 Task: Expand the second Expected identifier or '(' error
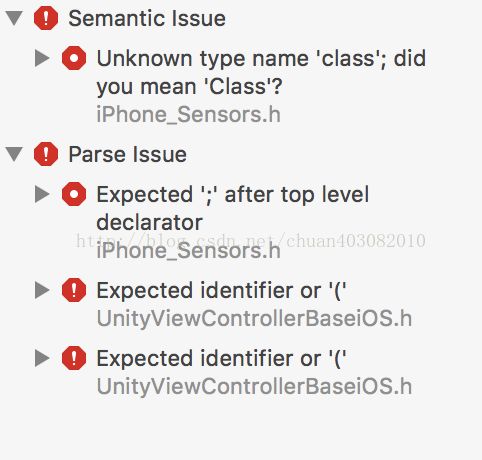[42, 358]
